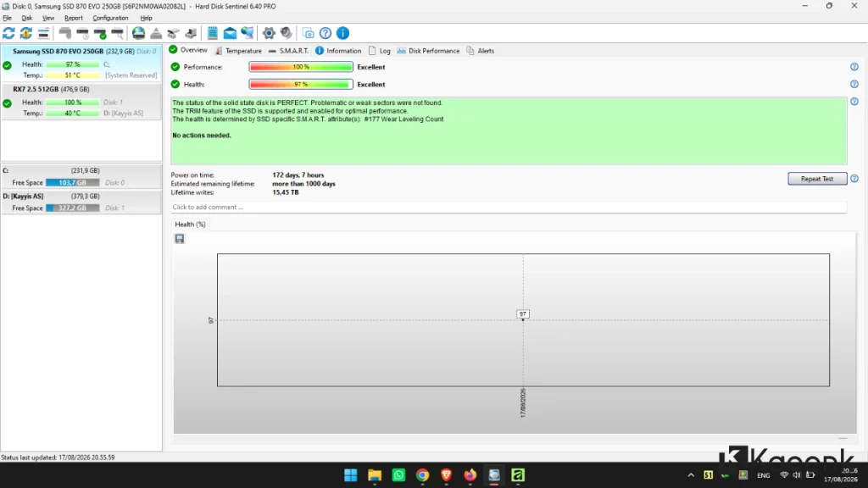Click the striped panel view toolbar icon
868x488 pixels.
click(x=43, y=33)
